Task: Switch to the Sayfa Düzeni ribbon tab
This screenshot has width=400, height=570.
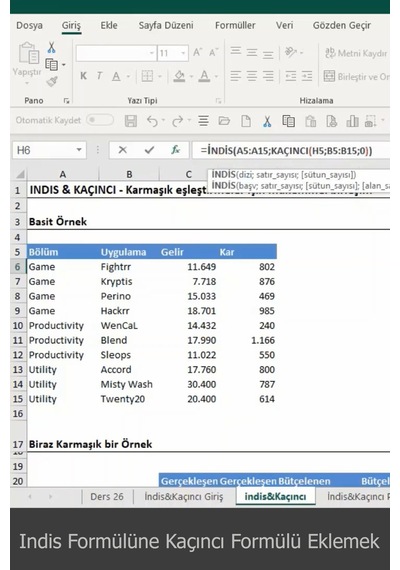Action: click(166, 25)
